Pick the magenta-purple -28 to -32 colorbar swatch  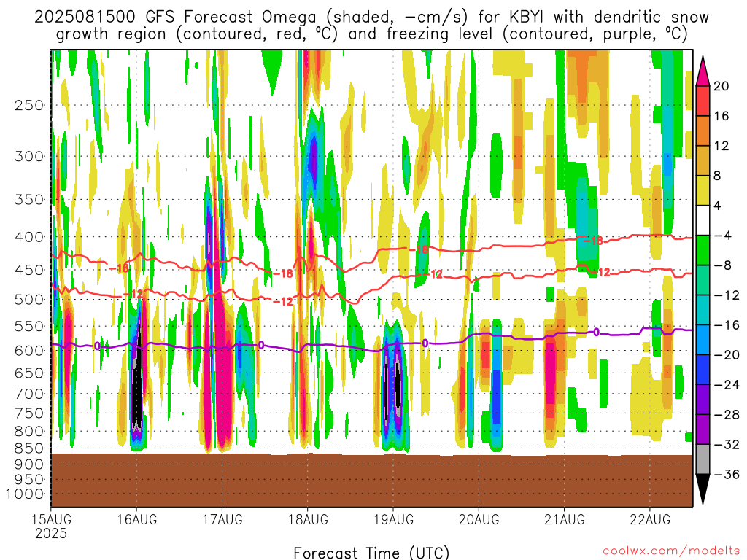[703, 429]
